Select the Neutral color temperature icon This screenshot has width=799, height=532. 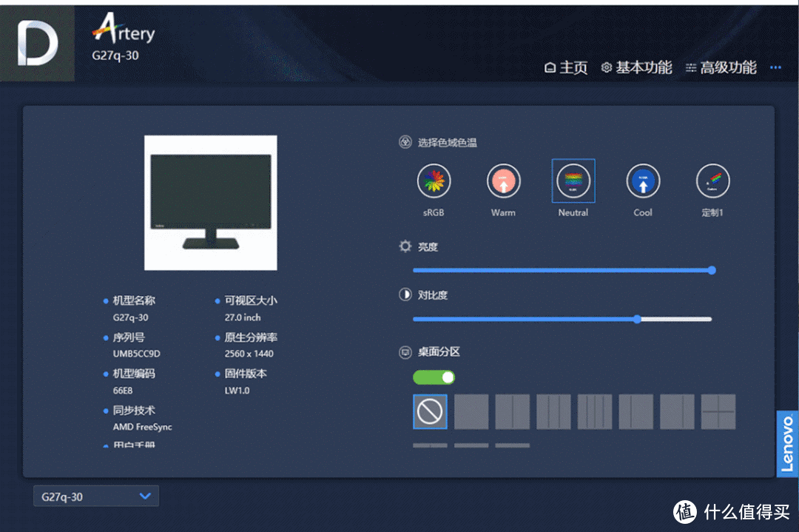[x=573, y=181]
